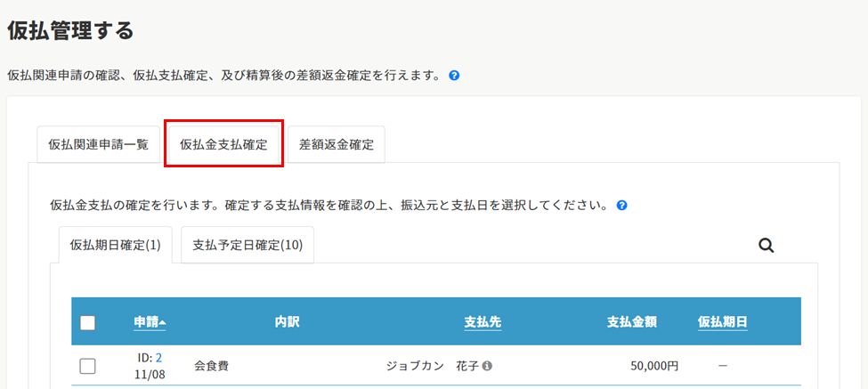Sort by 申請 column header
The width and height of the screenshot is (868, 389).
point(146,322)
